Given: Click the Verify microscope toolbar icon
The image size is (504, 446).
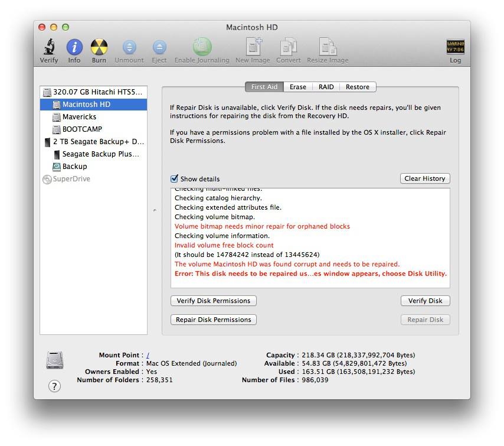Looking at the screenshot, I should pos(48,48).
